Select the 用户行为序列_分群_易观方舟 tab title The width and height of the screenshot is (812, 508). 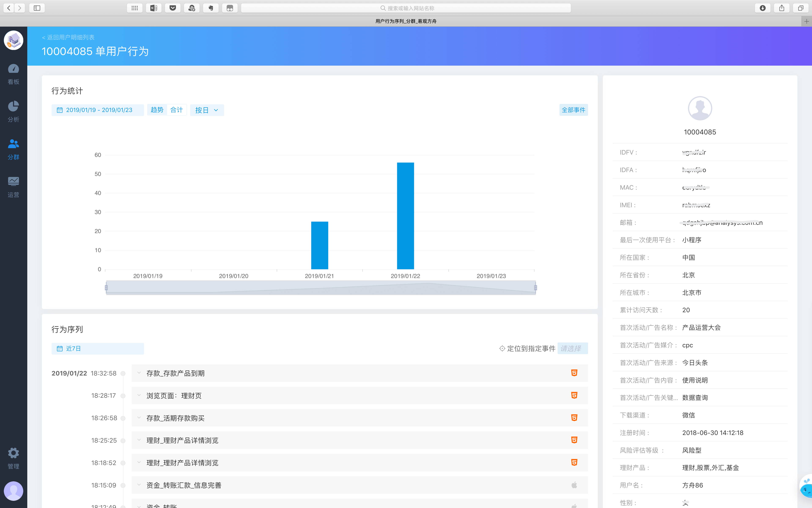pyautogui.click(x=406, y=21)
